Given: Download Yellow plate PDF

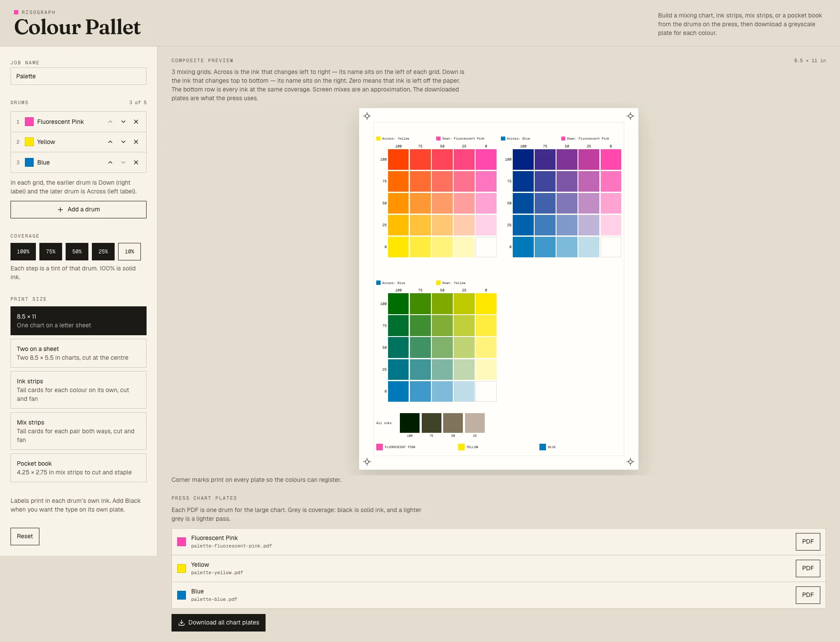Looking at the screenshot, I should coord(808,568).
